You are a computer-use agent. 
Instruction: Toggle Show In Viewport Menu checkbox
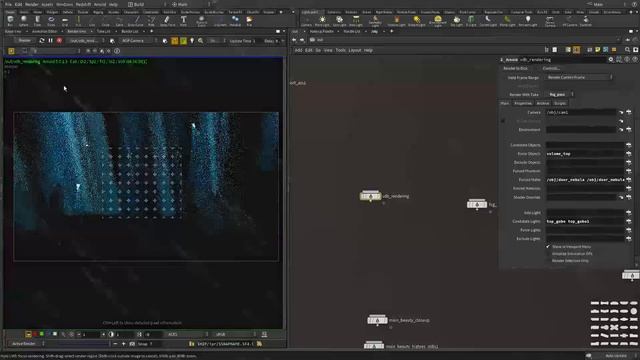tap(548, 247)
